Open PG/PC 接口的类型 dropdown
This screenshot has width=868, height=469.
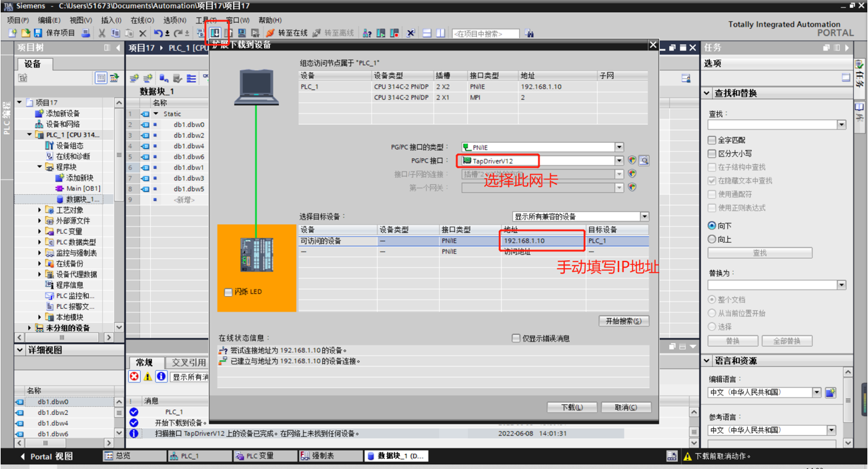coord(619,147)
